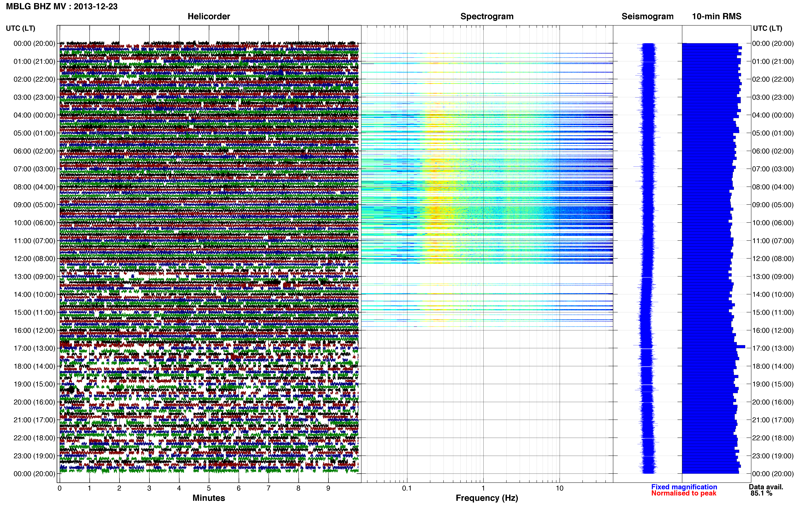Screen dimensions: 812x508
Task: Click '17:00 (13:00)' beside the RMS panel
Action: 773,348
